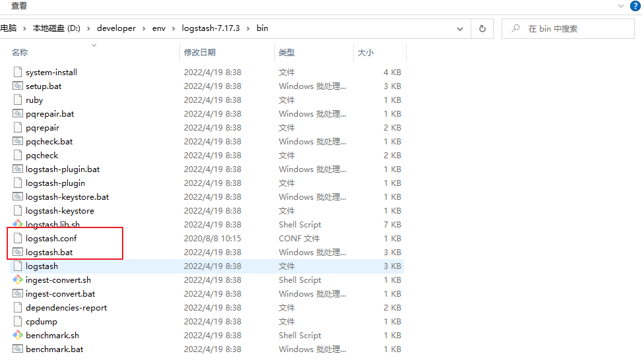Click the logstash-plugin.bat icon
The height and width of the screenshot is (360, 644).
coord(18,169)
